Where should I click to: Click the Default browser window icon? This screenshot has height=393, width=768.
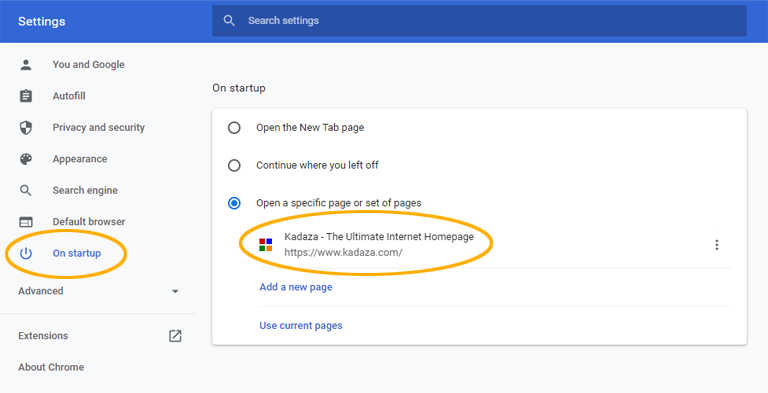pos(26,222)
